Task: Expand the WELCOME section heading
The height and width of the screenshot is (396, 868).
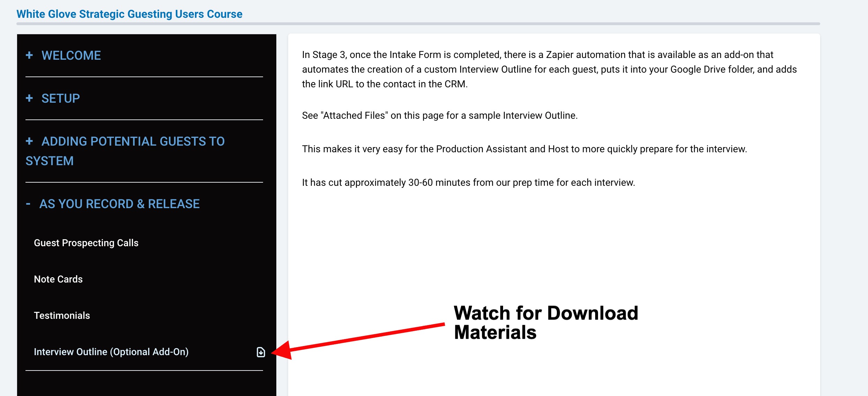Action: pyautogui.click(x=71, y=56)
